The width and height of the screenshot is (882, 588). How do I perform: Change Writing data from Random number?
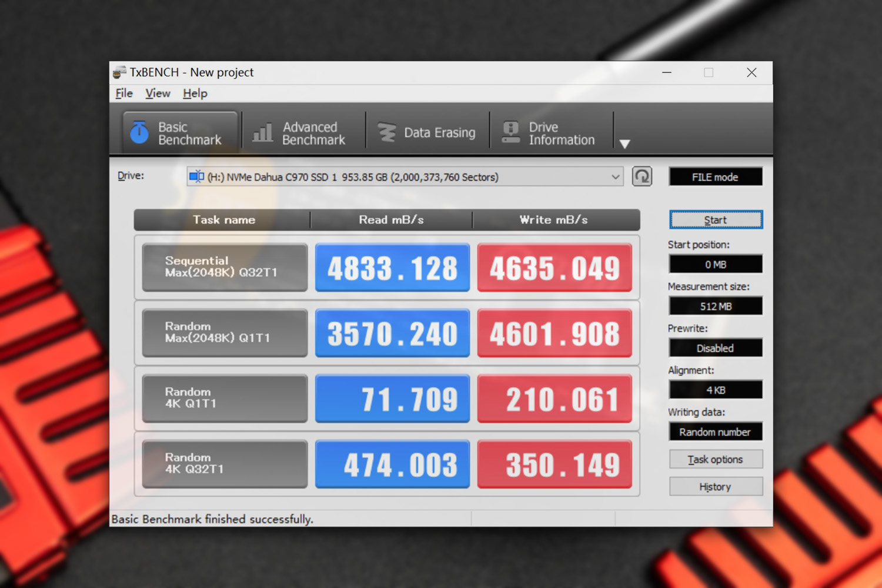pos(715,431)
